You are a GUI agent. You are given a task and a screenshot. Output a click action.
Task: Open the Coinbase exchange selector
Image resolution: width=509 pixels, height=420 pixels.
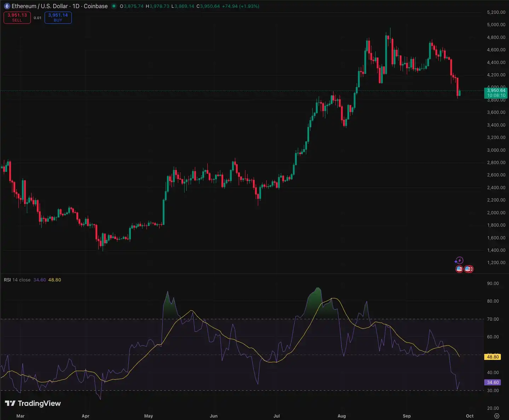click(95, 6)
